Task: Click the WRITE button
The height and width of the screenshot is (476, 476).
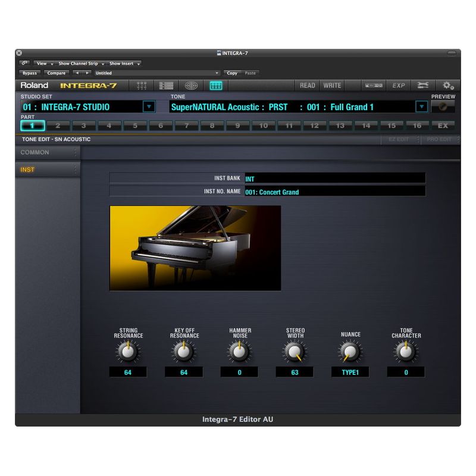Action: pyautogui.click(x=332, y=86)
